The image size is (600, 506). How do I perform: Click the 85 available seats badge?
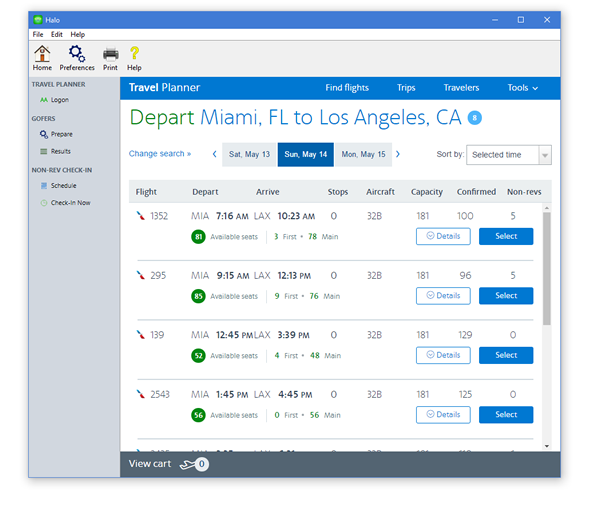198,296
